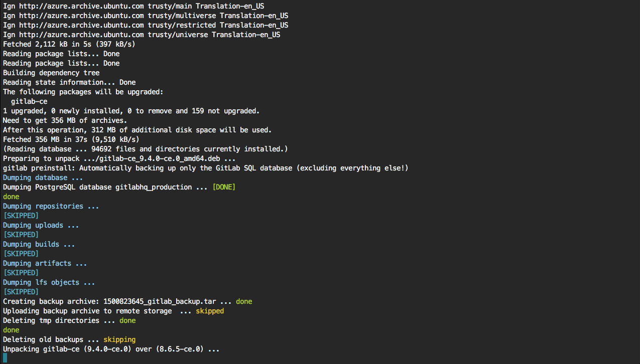This screenshot has width=640, height=364.
Task: Click [SKIPPED] under Dumping uploads
Action: click(x=21, y=235)
